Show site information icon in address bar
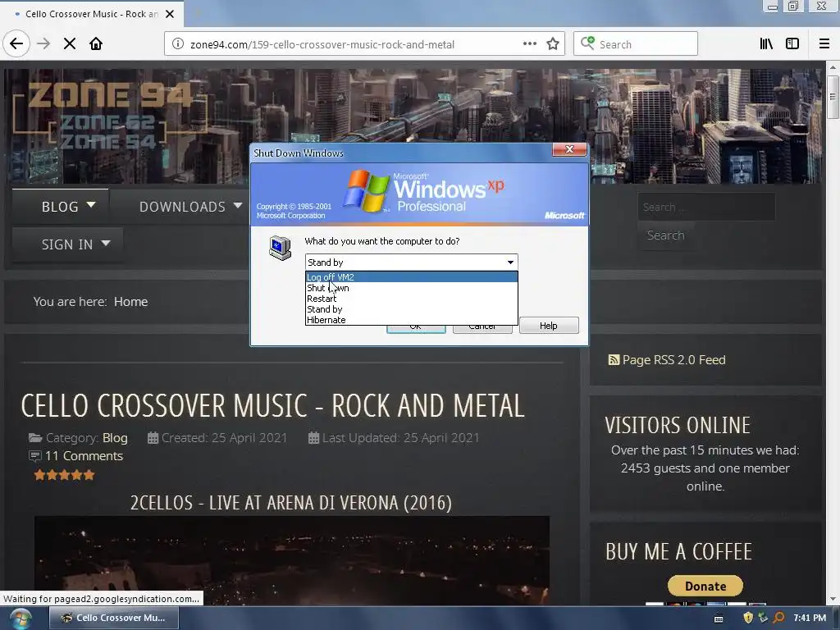 178,44
